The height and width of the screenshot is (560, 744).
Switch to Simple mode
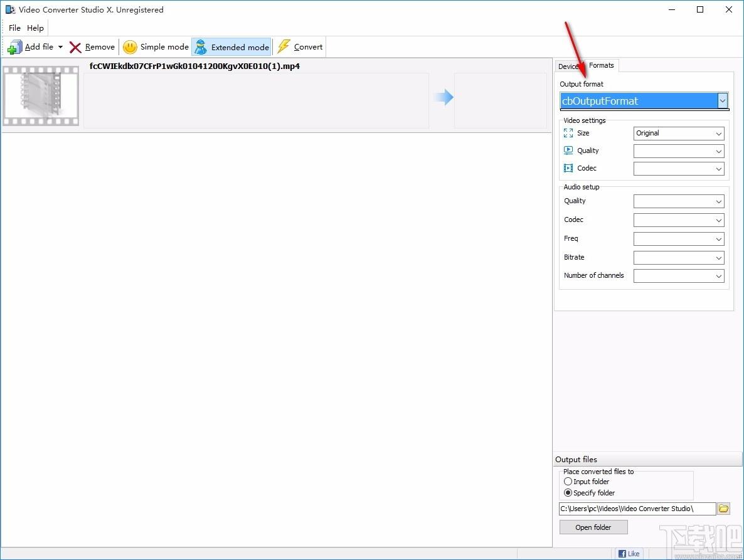coord(155,47)
